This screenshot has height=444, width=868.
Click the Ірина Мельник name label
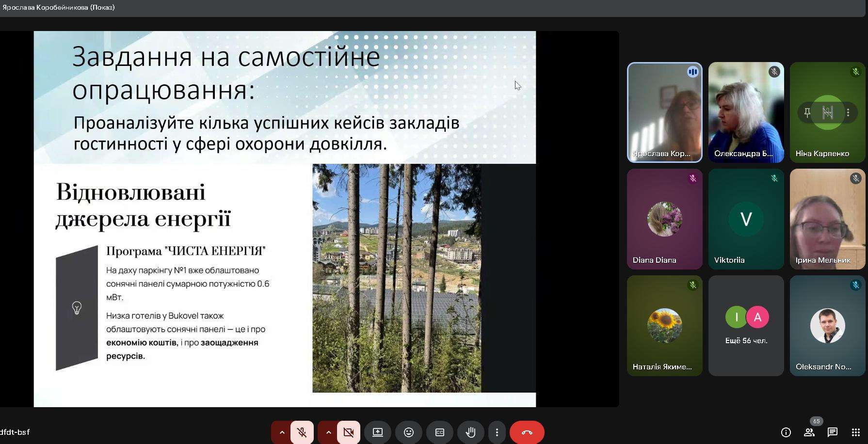[823, 260]
